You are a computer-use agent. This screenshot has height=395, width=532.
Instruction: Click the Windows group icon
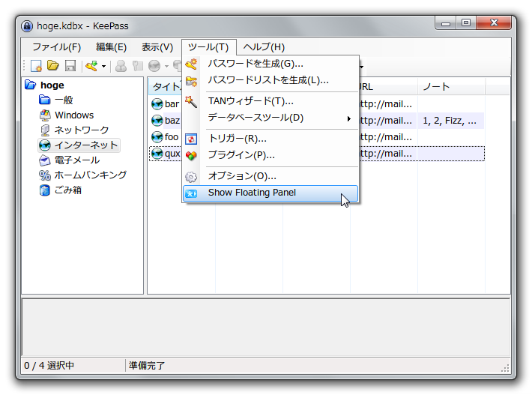point(45,115)
